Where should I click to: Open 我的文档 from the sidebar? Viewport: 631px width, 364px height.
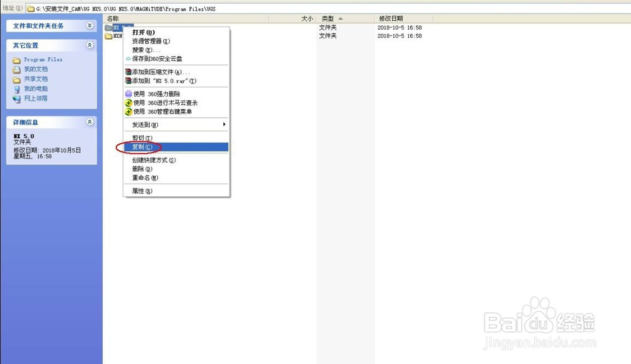tap(36, 69)
